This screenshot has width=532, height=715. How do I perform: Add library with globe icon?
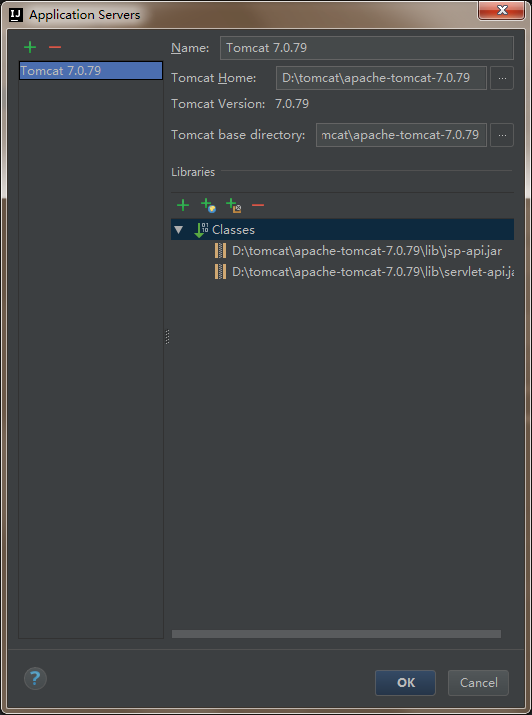[x=208, y=206]
